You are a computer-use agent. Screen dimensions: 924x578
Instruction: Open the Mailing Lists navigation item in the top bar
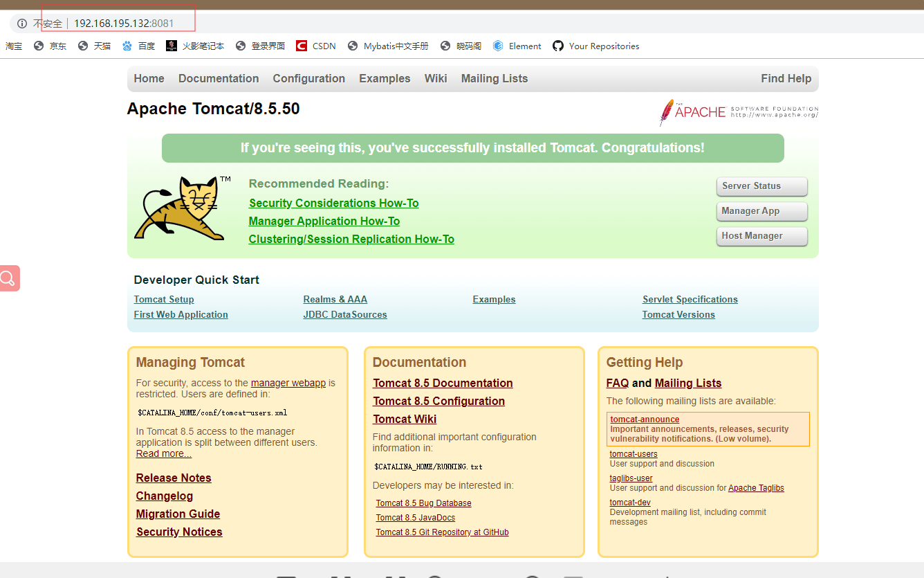point(495,79)
